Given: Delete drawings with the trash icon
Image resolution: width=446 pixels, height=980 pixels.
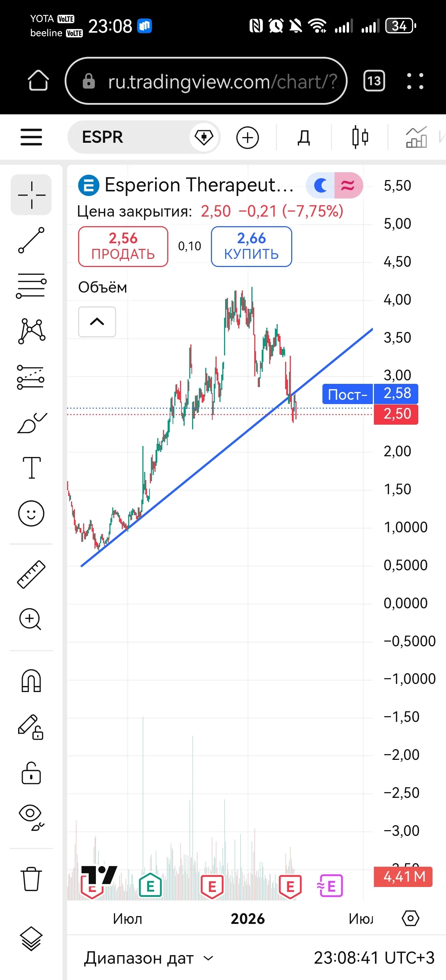Looking at the screenshot, I should coord(31,879).
